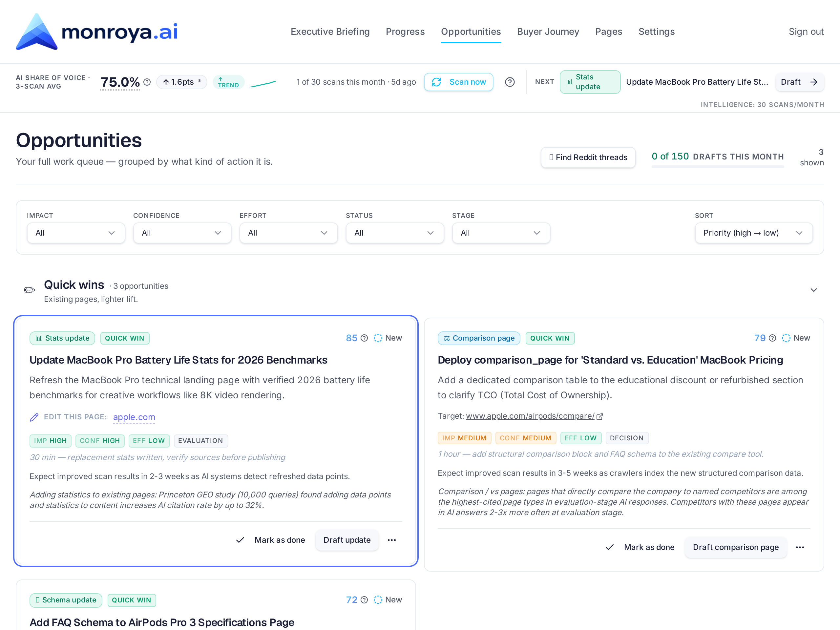The image size is (840, 630).
Task: Click the Stats update tag in Next bar
Action: [x=590, y=82]
